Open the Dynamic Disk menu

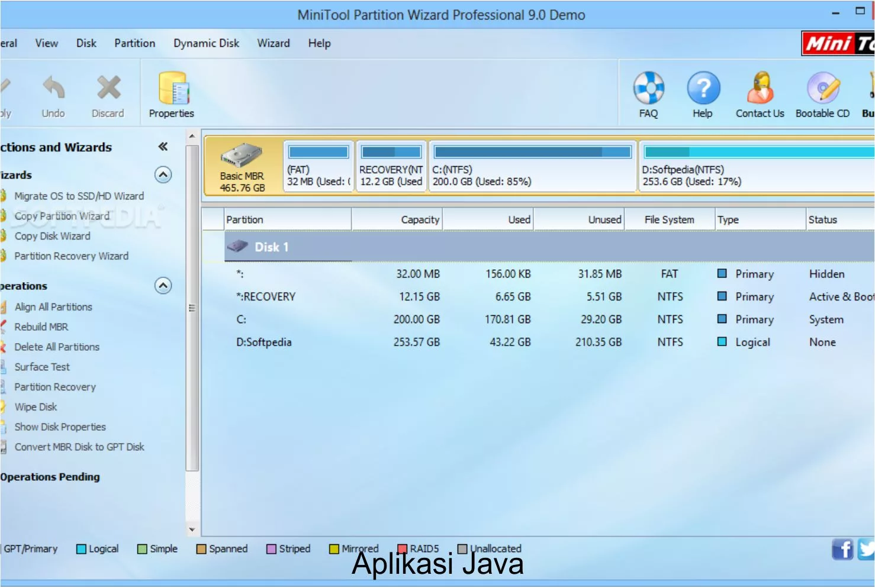206,43
